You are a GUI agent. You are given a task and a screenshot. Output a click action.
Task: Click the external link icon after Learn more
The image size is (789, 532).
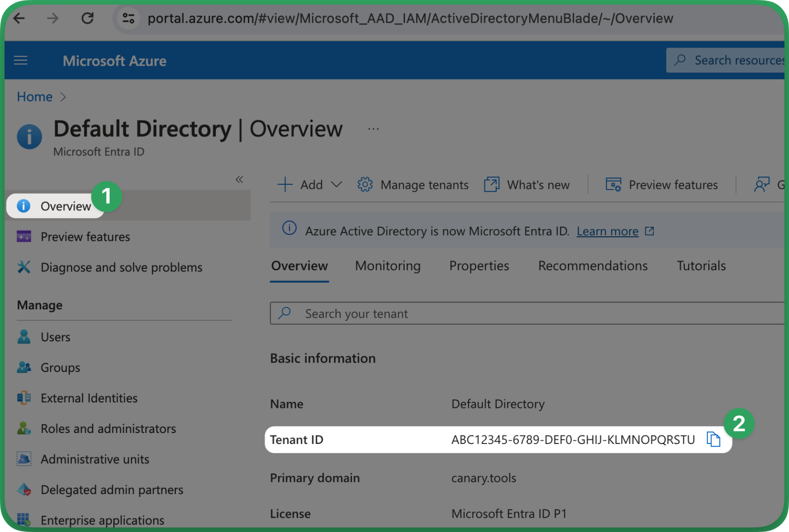tap(649, 231)
